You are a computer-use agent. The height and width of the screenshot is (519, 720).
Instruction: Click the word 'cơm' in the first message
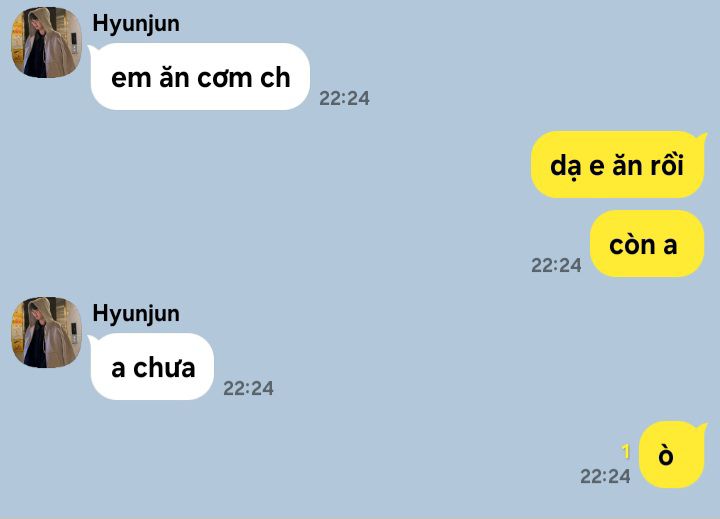[225, 79]
